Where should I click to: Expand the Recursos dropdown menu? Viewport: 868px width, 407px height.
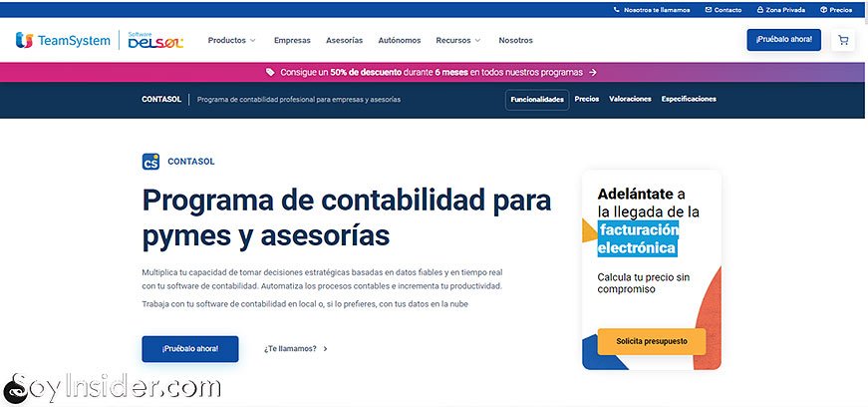point(458,41)
